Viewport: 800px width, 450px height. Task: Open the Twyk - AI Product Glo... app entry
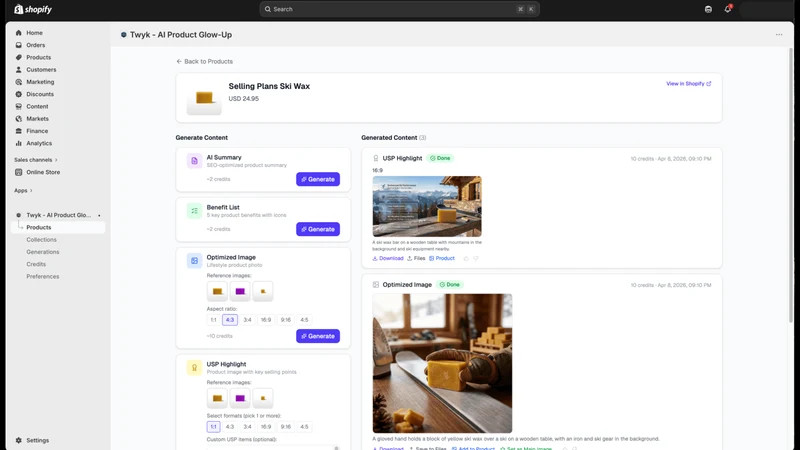(x=58, y=215)
